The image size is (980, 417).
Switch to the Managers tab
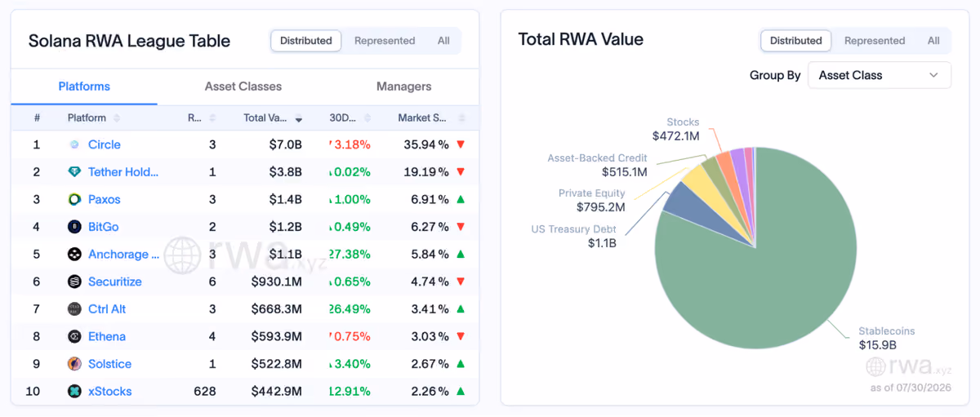pyautogui.click(x=403, y=87)
